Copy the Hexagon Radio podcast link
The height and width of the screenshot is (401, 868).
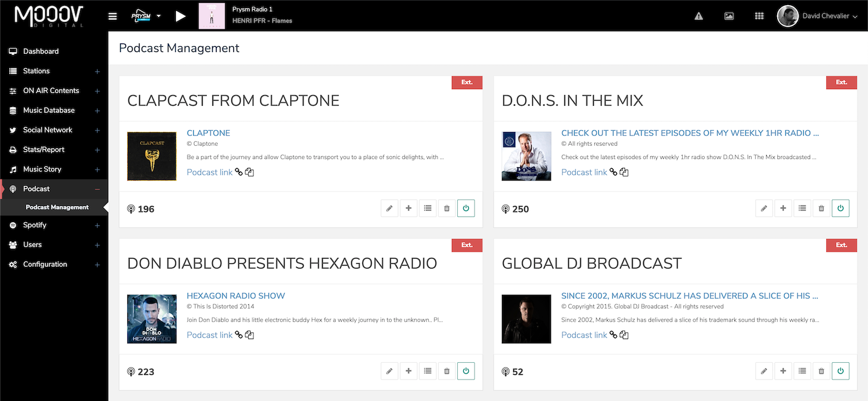point(250,335)
